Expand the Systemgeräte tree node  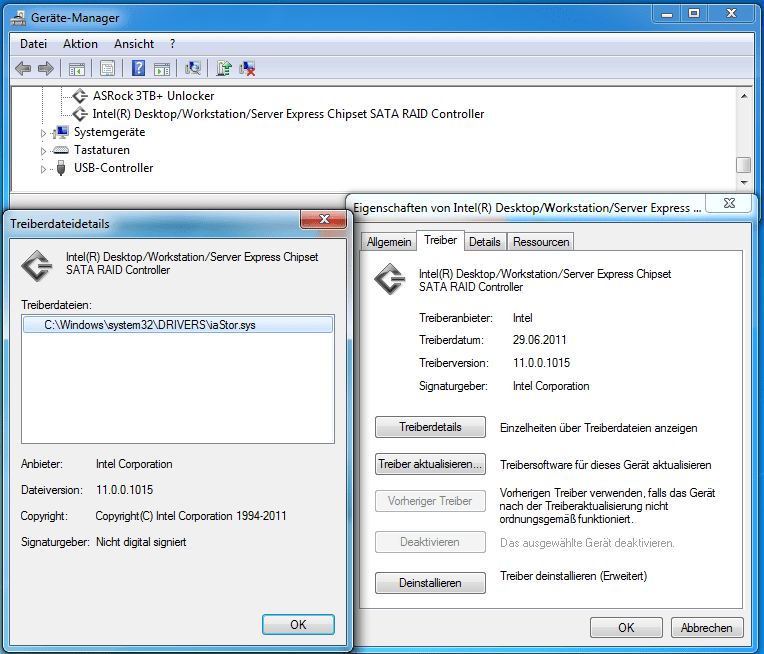coord(43,133)
